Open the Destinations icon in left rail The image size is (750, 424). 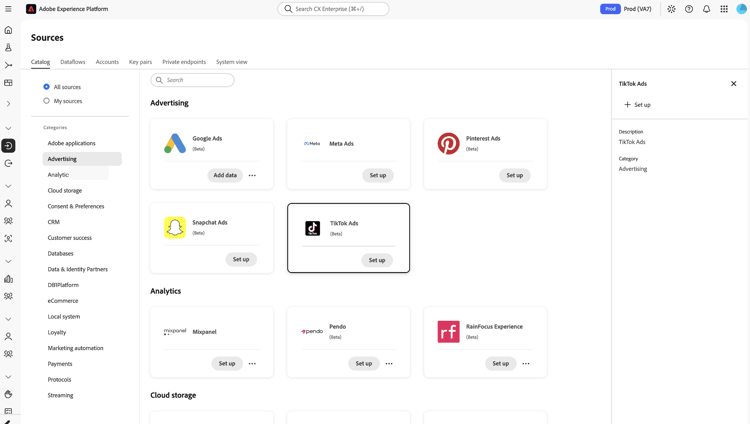click(x=8, y=163)
